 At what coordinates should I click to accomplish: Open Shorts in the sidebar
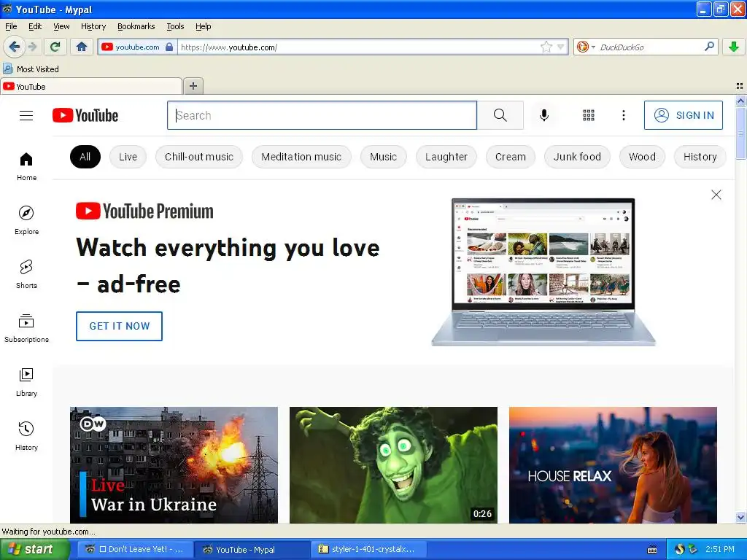click(26, 274)
